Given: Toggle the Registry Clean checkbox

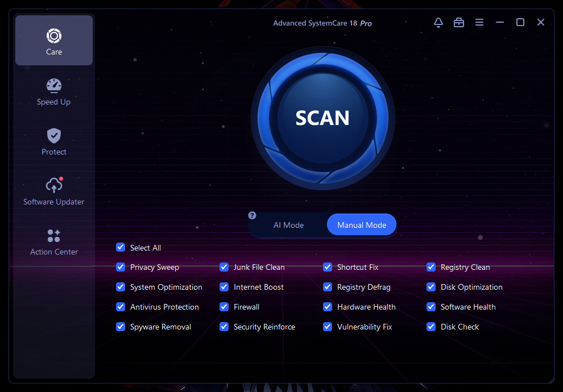Looking at the screenshot, I should (431, 267).
